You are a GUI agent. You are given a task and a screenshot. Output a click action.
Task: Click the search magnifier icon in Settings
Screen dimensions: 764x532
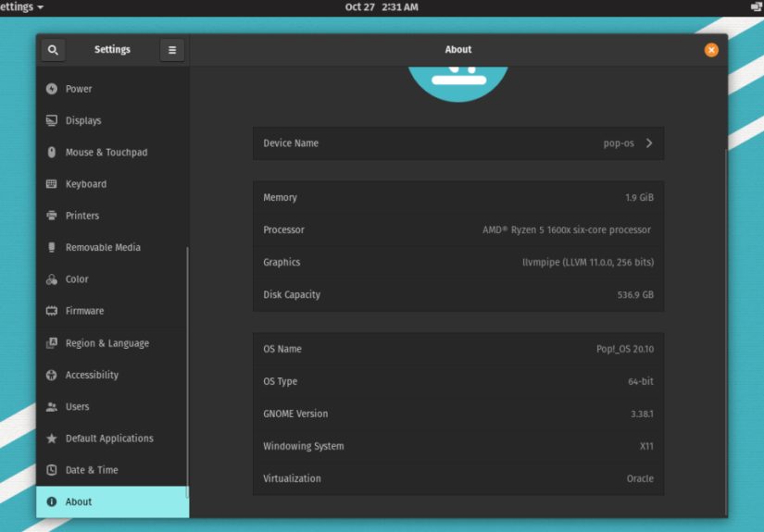point(53,50)
